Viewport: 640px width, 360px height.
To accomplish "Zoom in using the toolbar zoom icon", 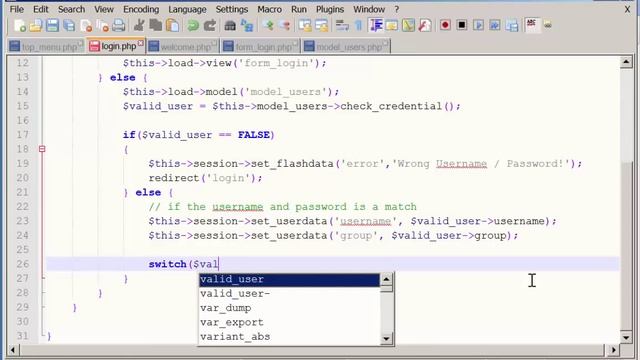I will (268, 26).
